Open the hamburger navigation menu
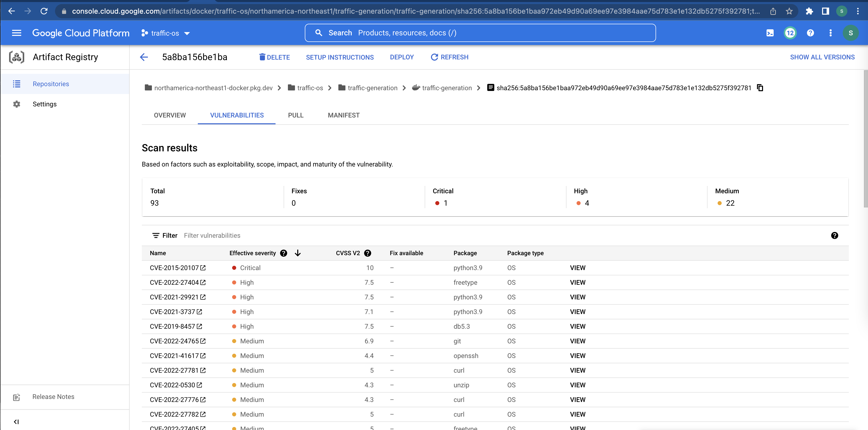This screenshot has width=868, height=430. (16, 33)
